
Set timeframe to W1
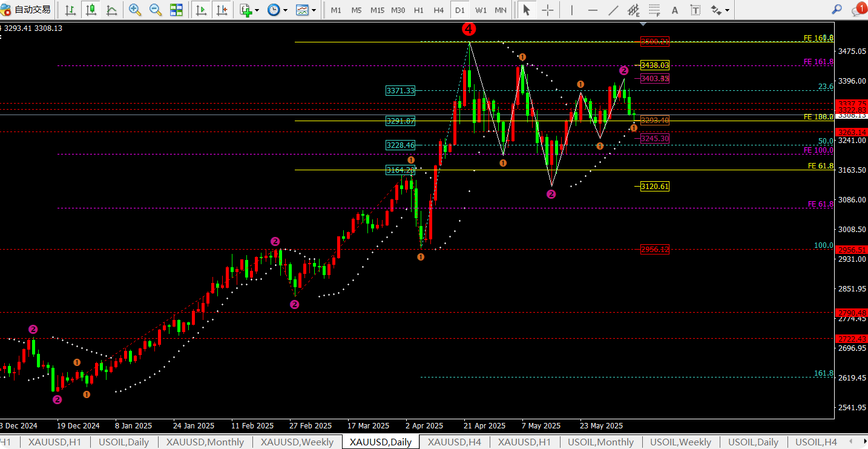[x=481, y=10]
